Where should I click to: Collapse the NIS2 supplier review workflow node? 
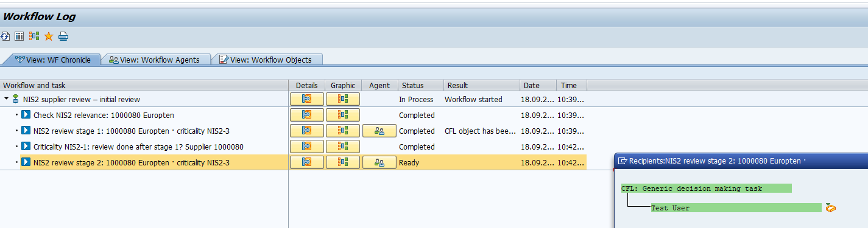[6, 99]
